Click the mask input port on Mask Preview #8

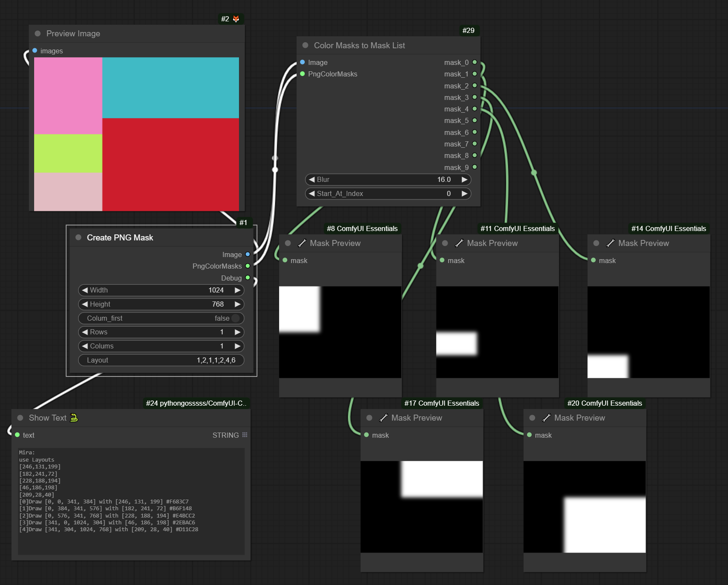(285, 260)
